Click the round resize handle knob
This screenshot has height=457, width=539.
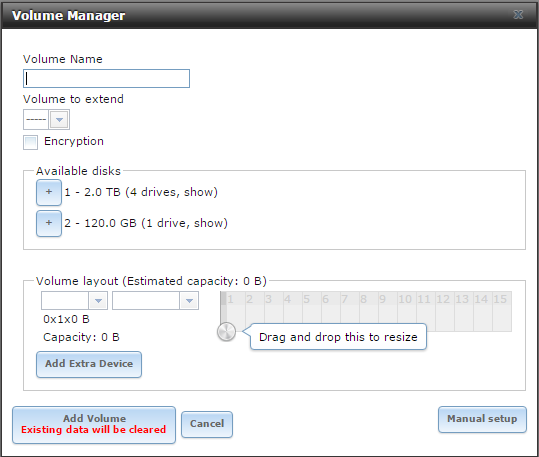tap(227, 332)
